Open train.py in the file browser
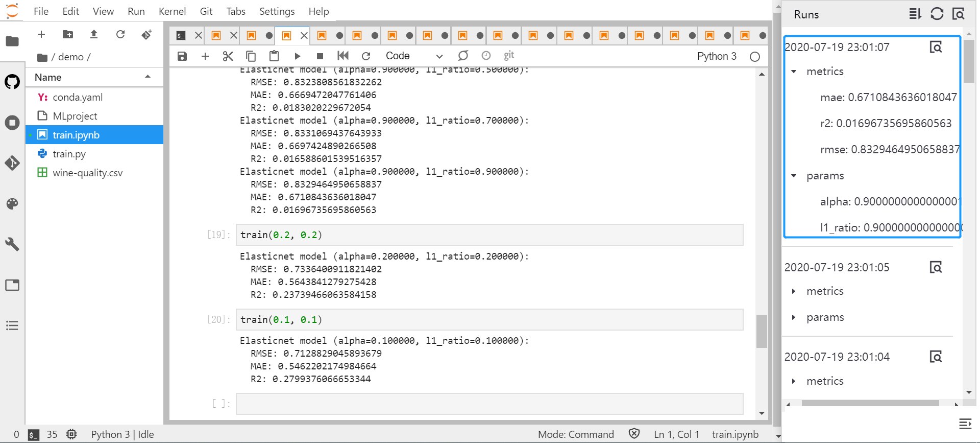 coord(69,154)
